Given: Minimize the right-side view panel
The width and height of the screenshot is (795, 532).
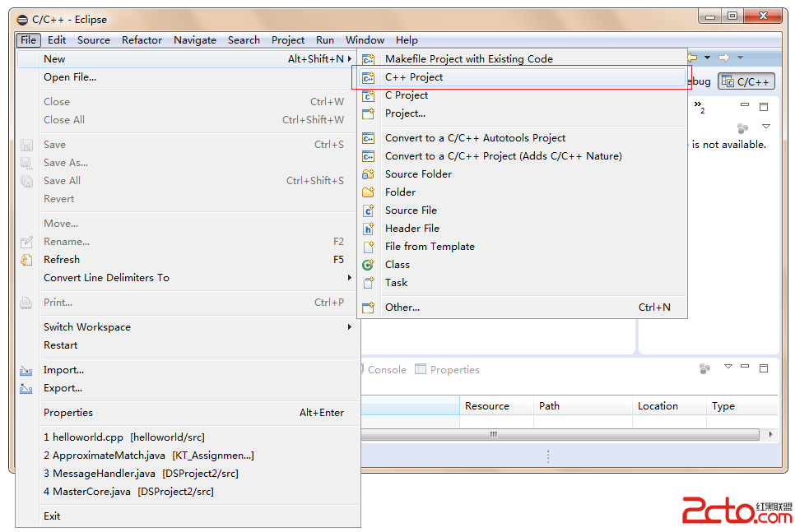Looking at the screenshot, I should (745, 105).
